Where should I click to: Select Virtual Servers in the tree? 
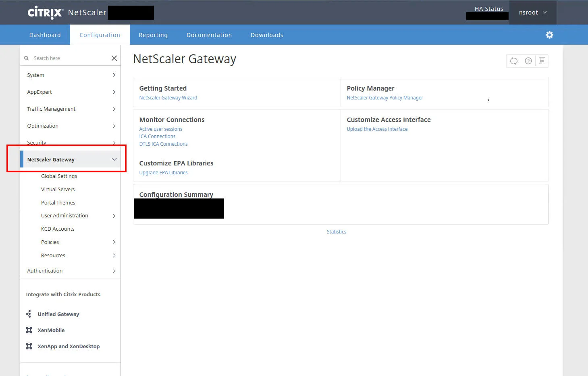(x=58, y=190)
